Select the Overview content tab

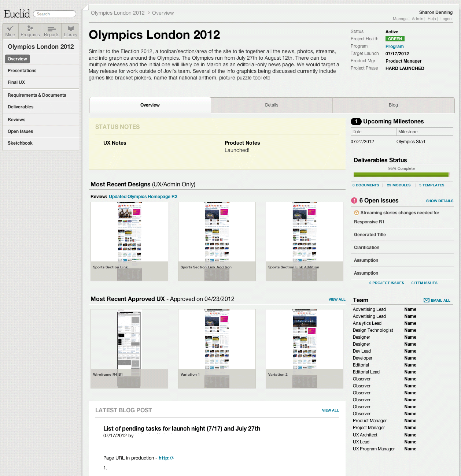tap(150, 105)
